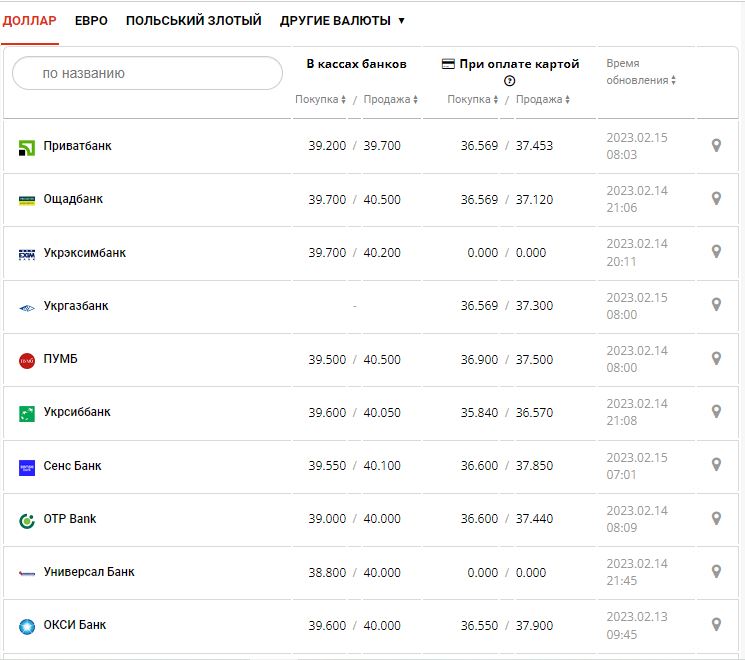This screenshot has width=745, height=660.
Task: Open the Укрэксимбанк bank link
Action: point(84,253)
